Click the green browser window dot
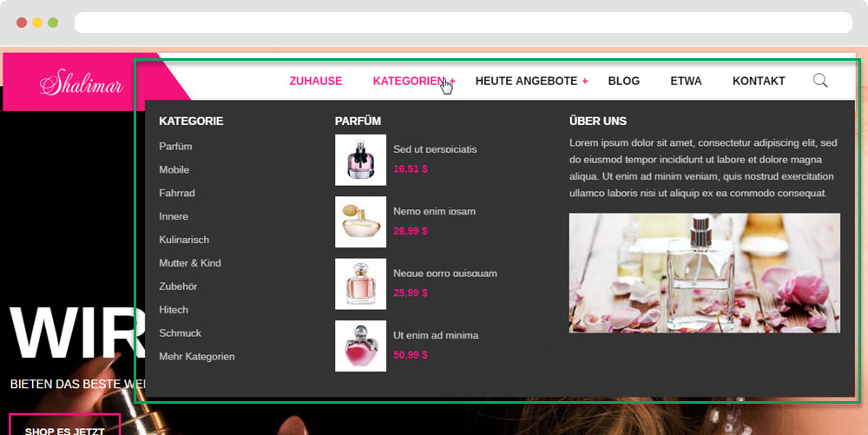This screenshot has height=435, width=868. pos(53,23)
